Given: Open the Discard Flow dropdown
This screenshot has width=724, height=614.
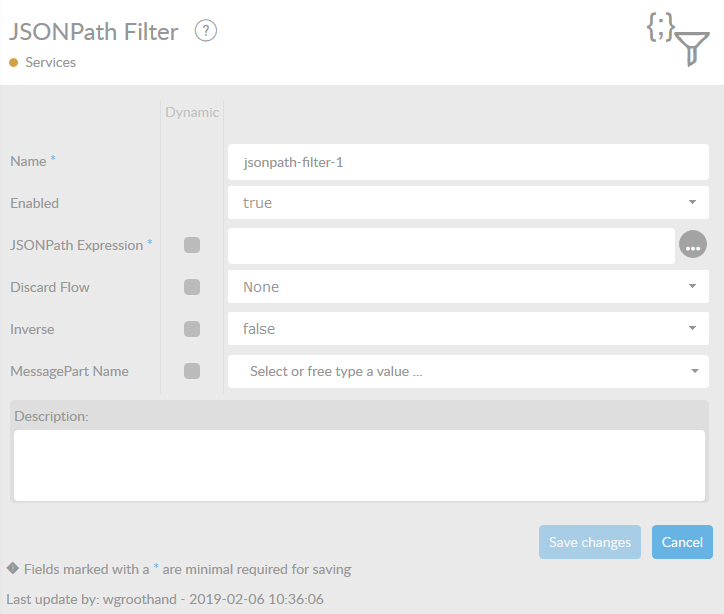Looking at the screenshot, I should point(468,287).
